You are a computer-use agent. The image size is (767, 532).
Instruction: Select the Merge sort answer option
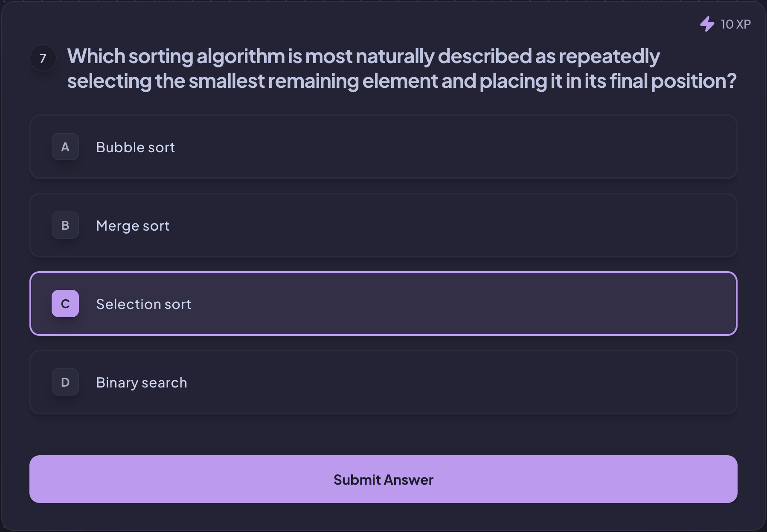coord(383,226)
